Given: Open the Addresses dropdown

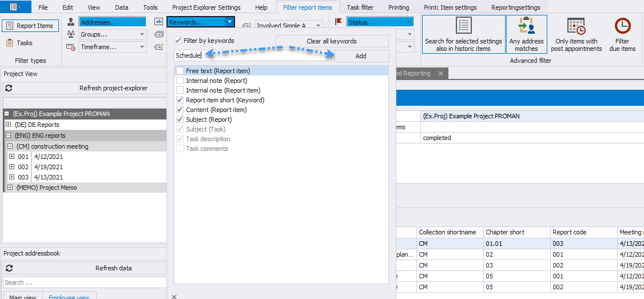Looking at the screenshot, I should pyautogui.click(x=142, y=22).
